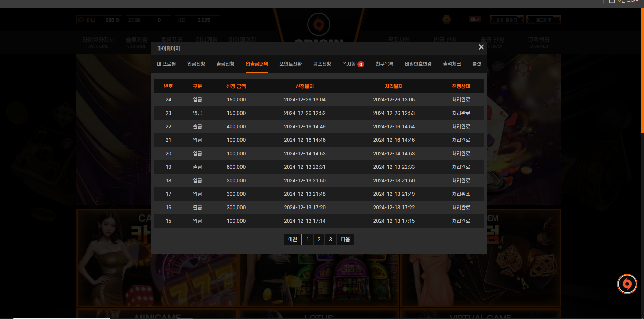Click the 로그아웃 button in header
The image size is (644, 319).
coord(544,20)
